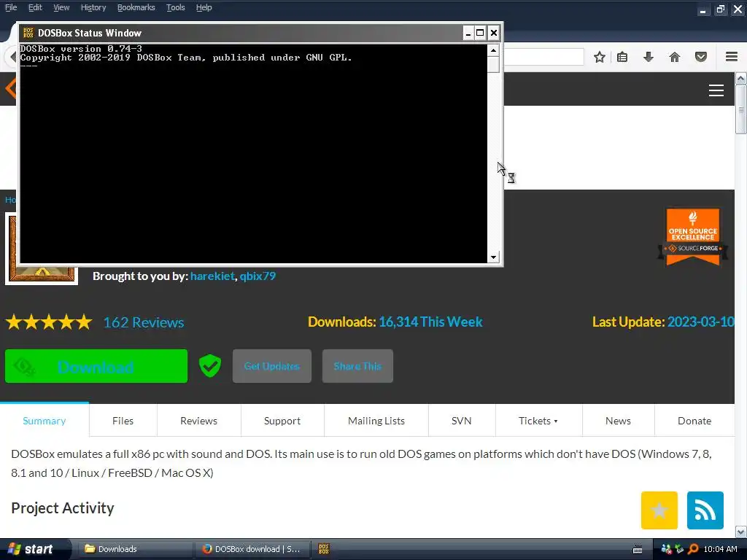
Task: Open the blue RSS feed icon
Action: (x=705, y=510)
